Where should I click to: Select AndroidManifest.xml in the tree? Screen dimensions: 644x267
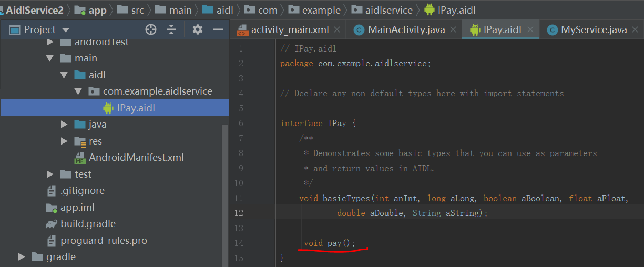[x=136, y=157]
